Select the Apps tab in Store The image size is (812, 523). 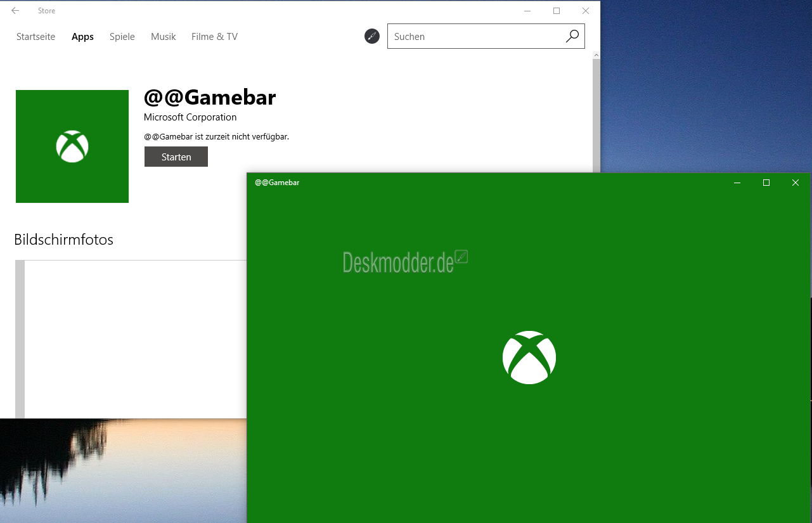point(82,37)
